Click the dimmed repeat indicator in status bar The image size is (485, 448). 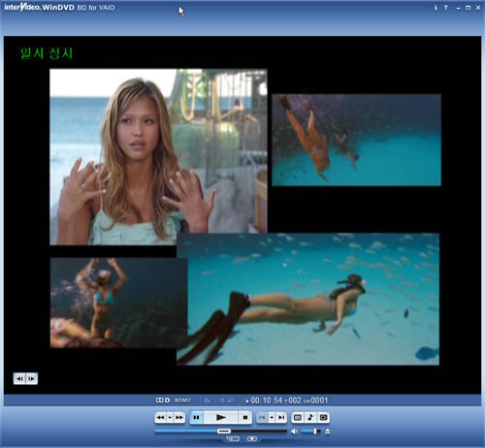[x=226, y=400]
